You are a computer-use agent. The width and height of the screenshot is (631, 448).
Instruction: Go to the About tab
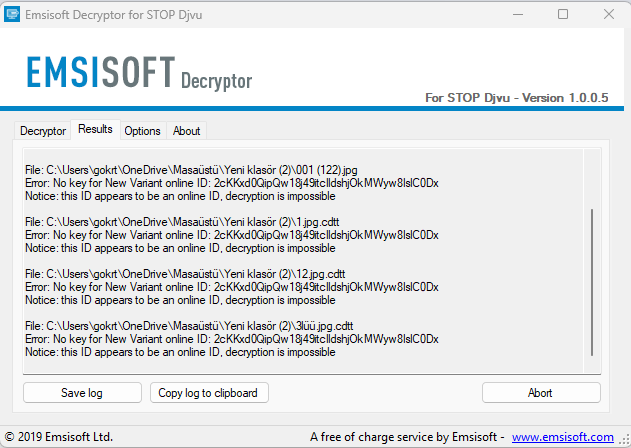point(186,131)
